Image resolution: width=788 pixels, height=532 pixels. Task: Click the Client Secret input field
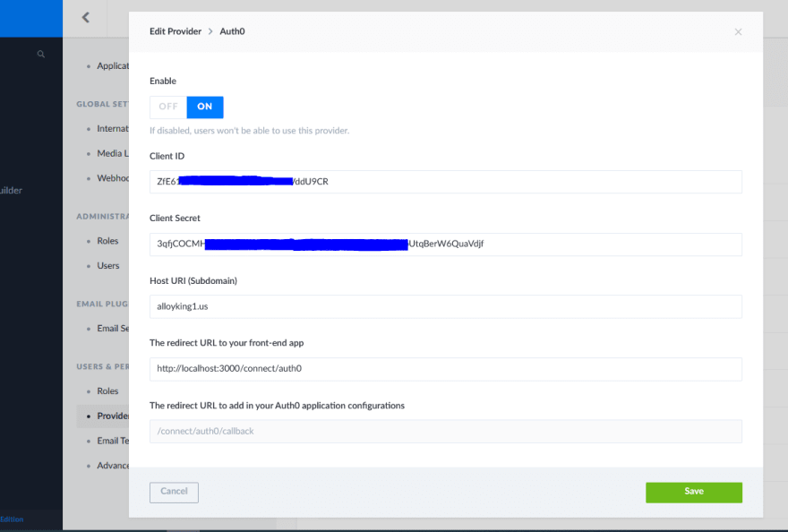click(446, 244)
